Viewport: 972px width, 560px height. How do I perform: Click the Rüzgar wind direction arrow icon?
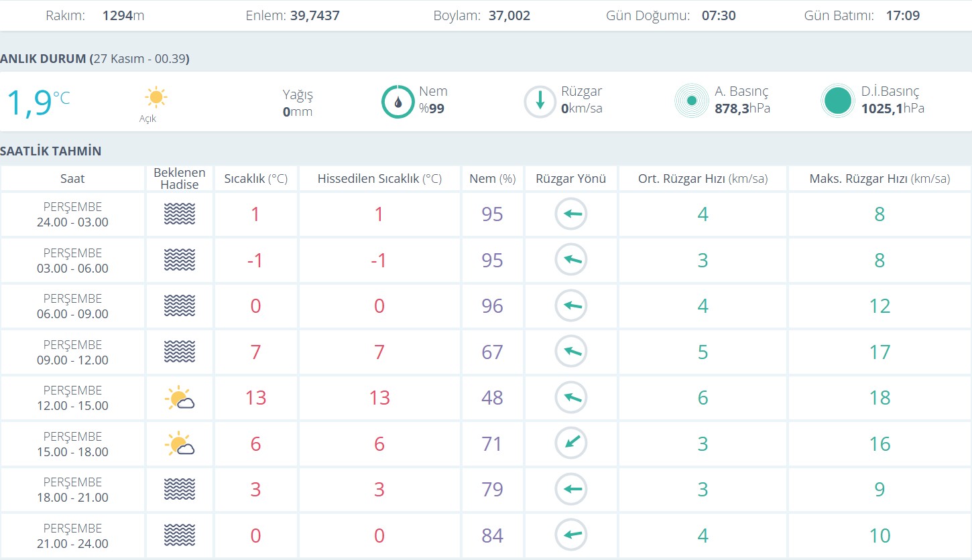pyautogui.click(x=540, y=102)
